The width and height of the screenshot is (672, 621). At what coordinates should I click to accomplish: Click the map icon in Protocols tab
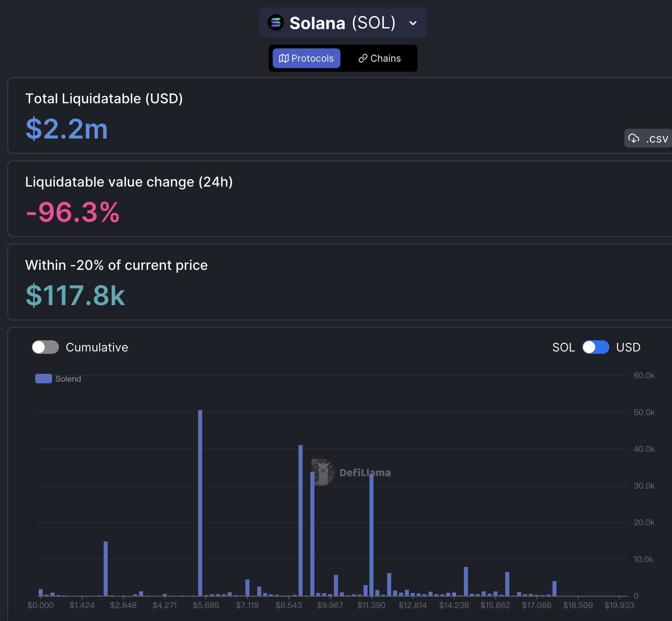tap(284, 58)
